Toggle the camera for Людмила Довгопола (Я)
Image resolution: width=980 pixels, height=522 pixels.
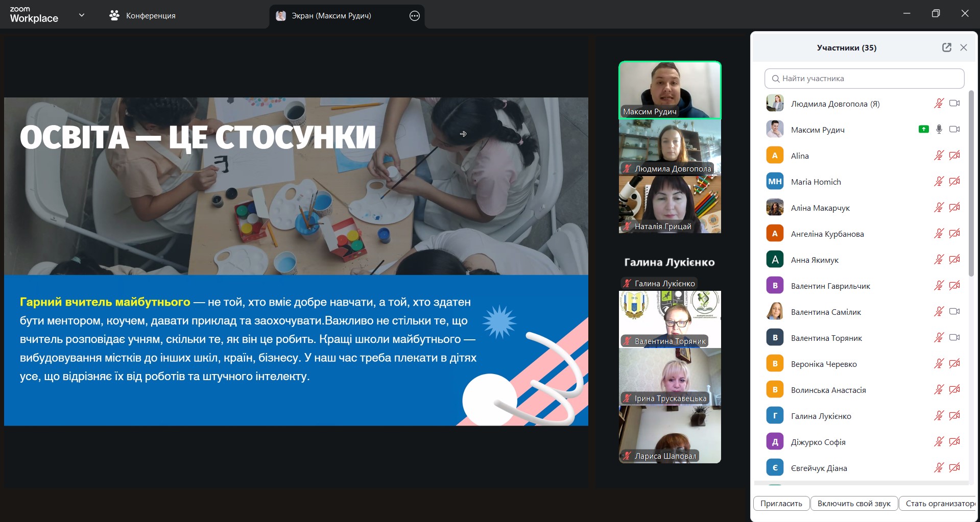point(954,103)
